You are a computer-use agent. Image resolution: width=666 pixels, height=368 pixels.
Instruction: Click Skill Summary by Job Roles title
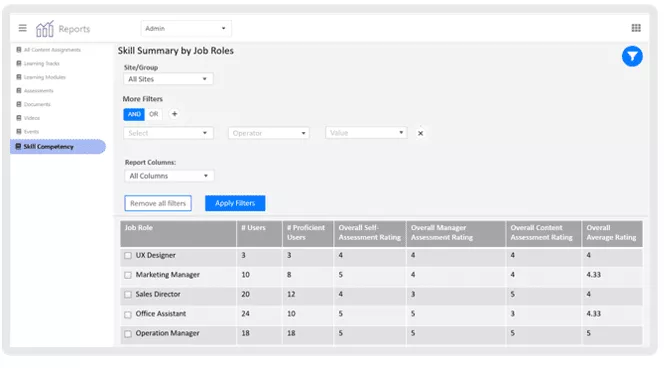coord(176,51)
